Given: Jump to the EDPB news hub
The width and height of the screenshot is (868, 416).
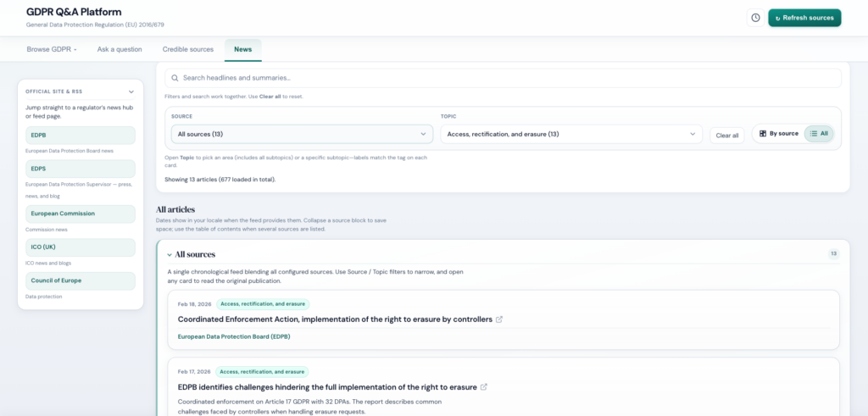Looking at the screenshot, I should (x=81, y=136).
